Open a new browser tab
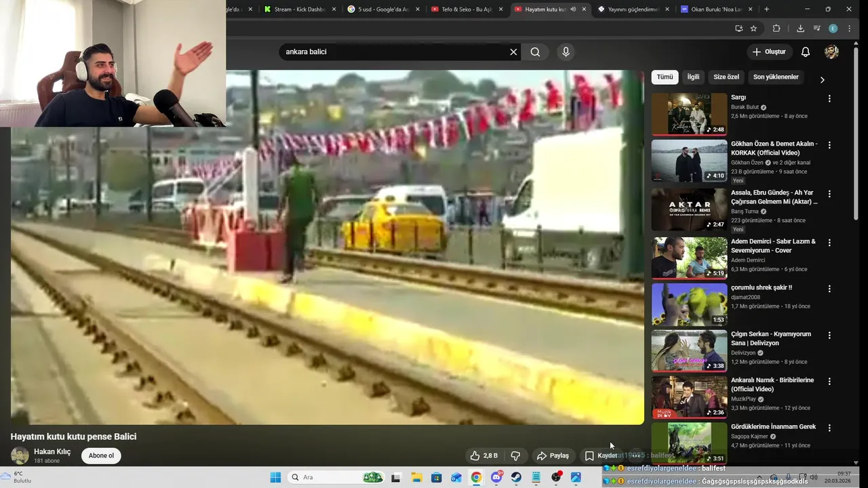 click(766, 9)
